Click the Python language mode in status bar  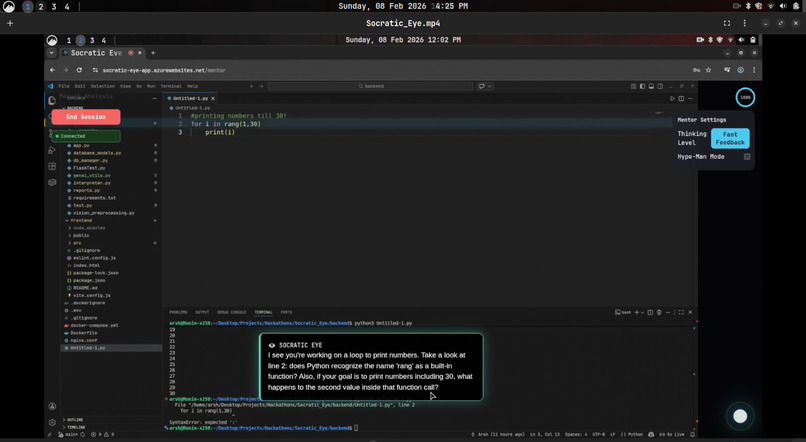[632, 434]
